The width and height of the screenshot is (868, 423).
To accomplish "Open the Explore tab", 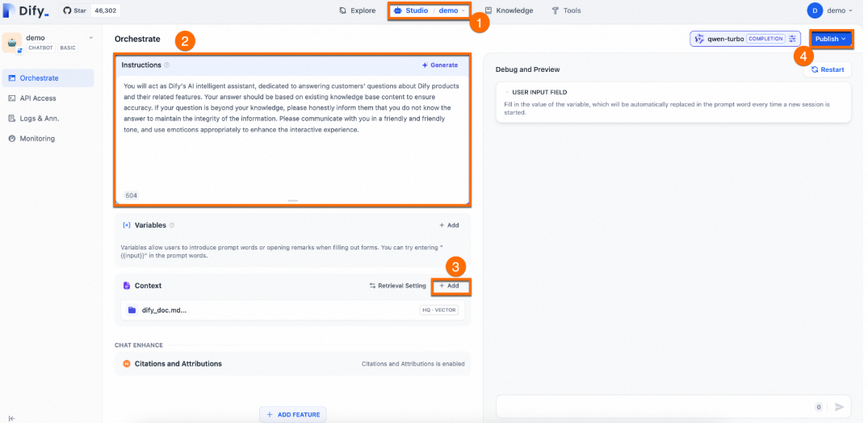I will [357, 10].
